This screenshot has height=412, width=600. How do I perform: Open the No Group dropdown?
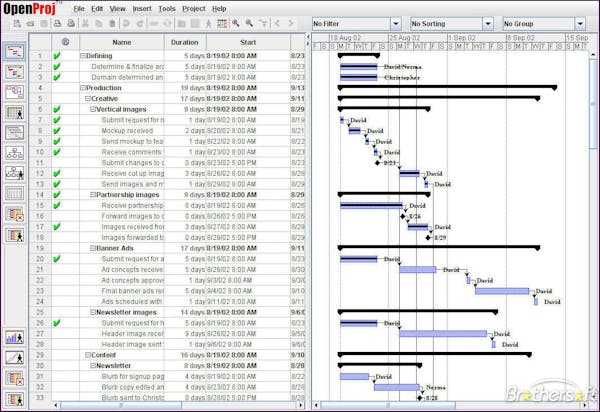point(580,24)
